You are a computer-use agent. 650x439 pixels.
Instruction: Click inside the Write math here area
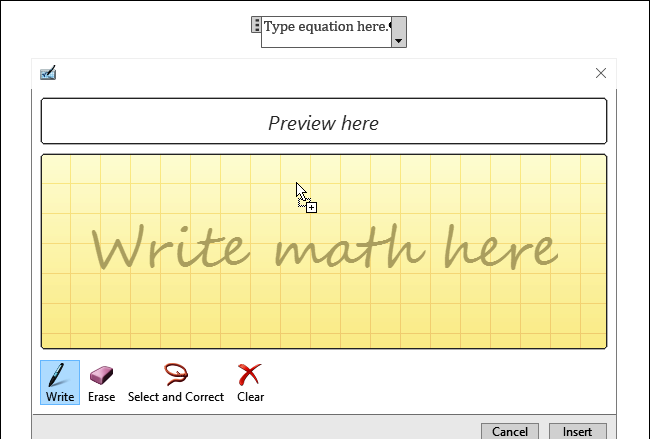(324, 252)
